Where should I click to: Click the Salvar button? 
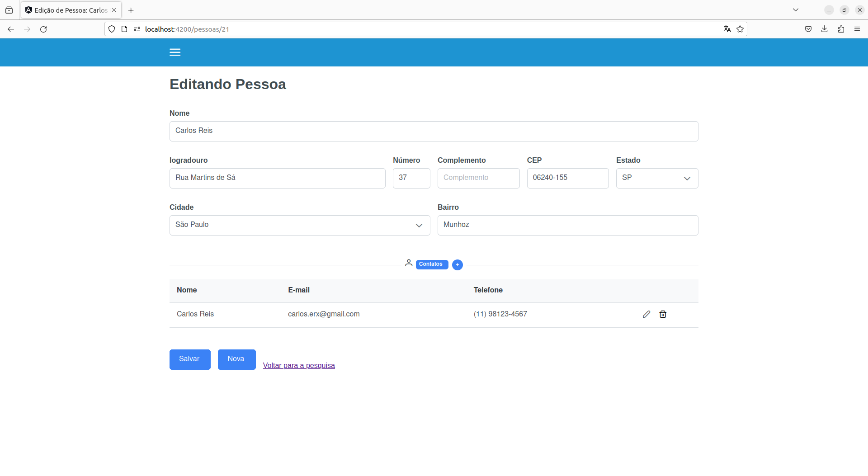tap(190, 359)
